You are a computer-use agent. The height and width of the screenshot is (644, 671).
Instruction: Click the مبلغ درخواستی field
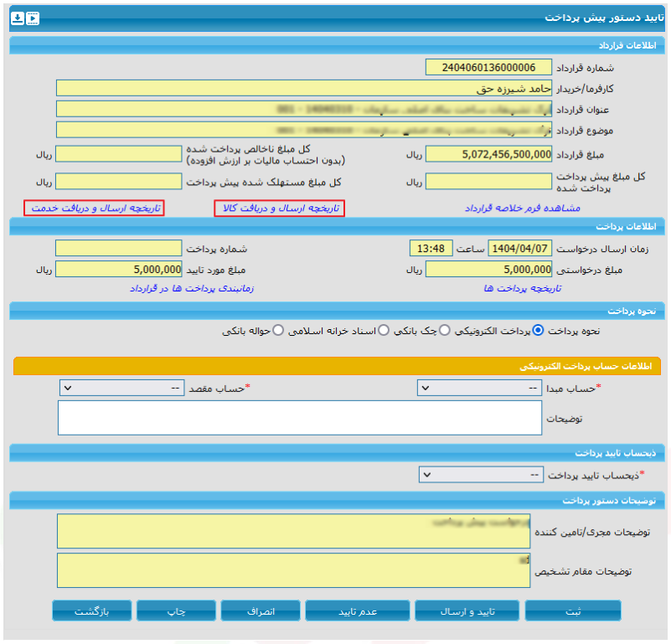pyautogui.click(x=488, y=269)
